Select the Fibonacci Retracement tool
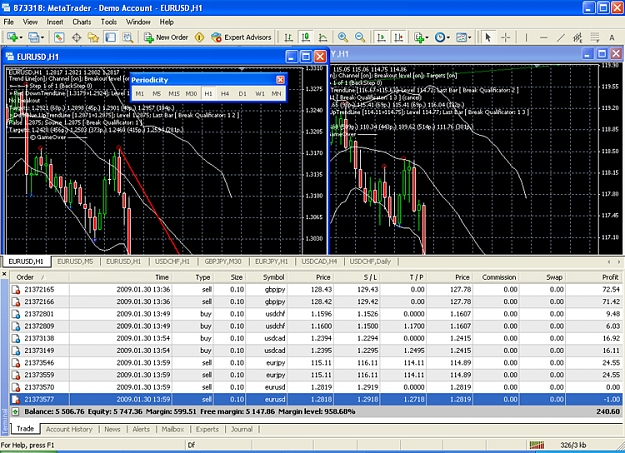The width and height of the screenshot is (625, 453). point(595,37)
